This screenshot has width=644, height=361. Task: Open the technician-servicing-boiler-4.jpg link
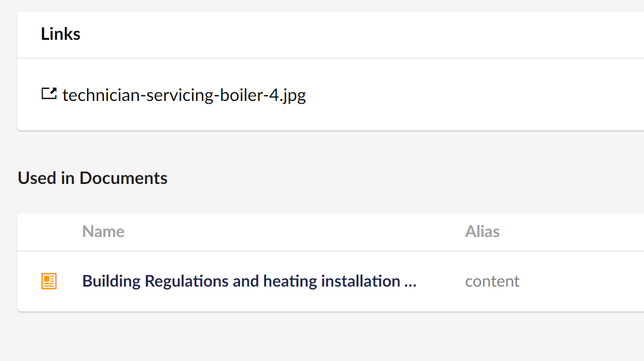[x=184, y=95]
